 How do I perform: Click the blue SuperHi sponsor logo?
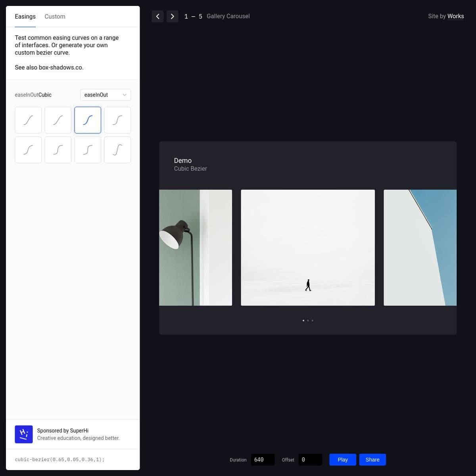click(x=24, y=434)
